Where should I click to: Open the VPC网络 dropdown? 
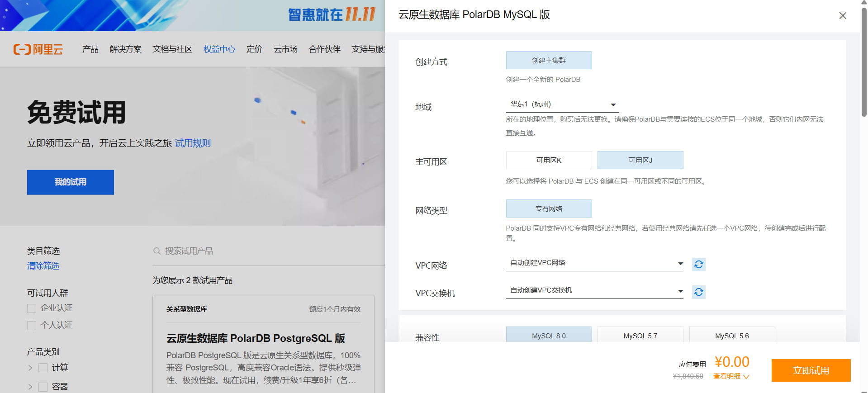click(x=594, y=263)
